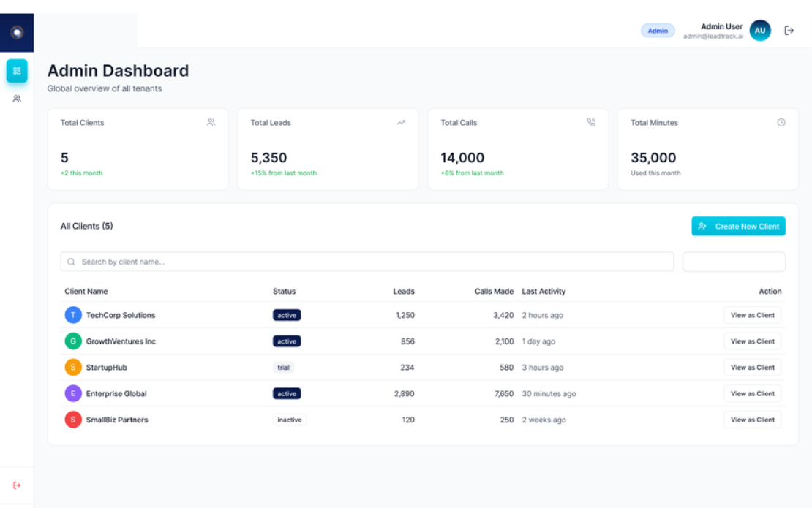Click the red logout icon at sidebar bottom
812x508 pixels.
tap(17, 485)
